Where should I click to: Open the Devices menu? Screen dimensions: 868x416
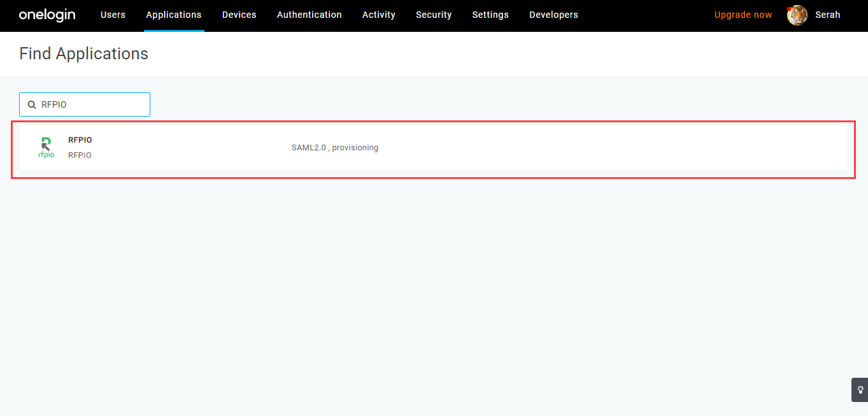pos(239,15)
